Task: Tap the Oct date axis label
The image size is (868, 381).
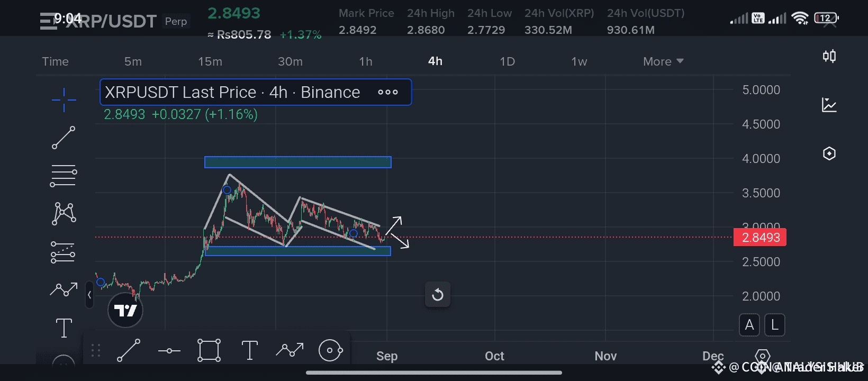Action: pyautogui.click(x=495, y=356)
